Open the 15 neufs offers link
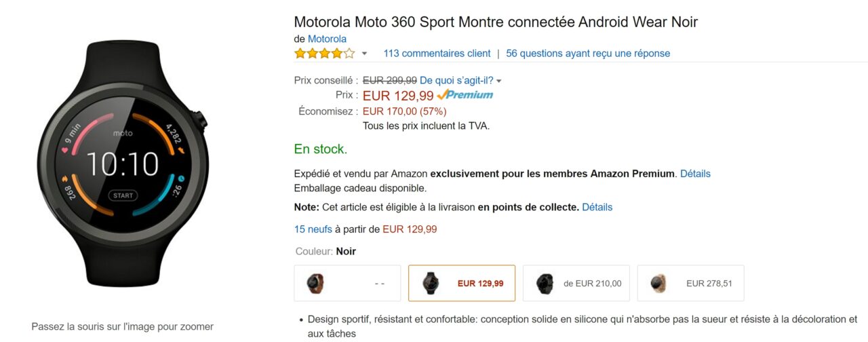 (313, 229)
